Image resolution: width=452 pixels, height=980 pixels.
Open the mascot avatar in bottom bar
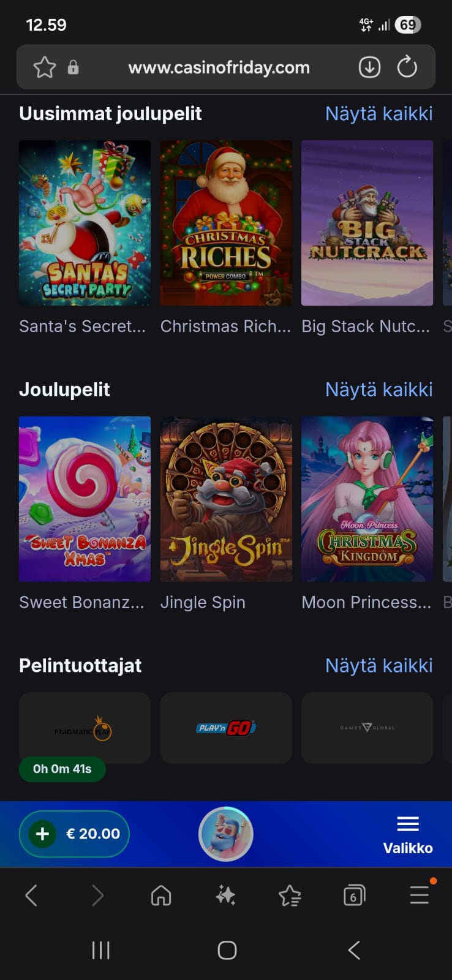coord(226,834)
